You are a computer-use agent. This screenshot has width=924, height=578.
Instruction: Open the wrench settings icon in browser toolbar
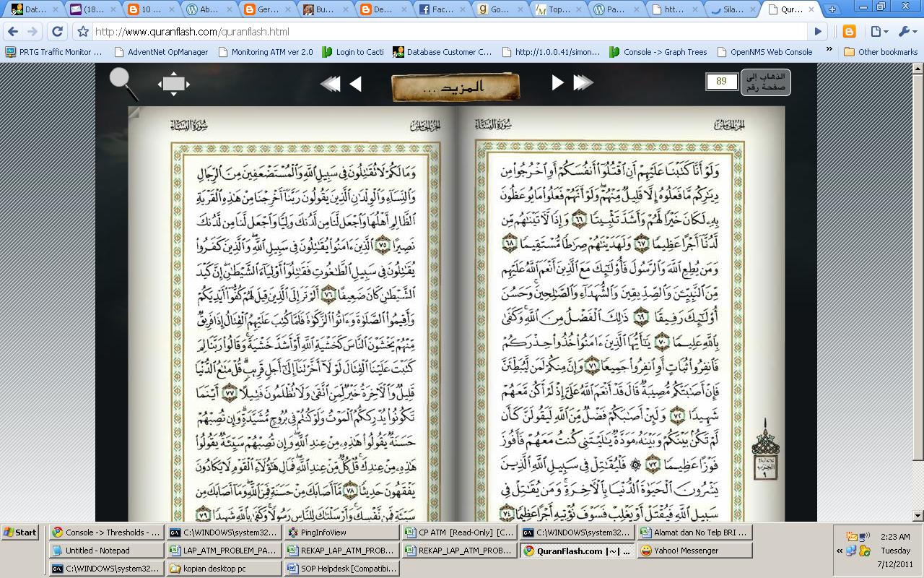[x=903, y=32]
